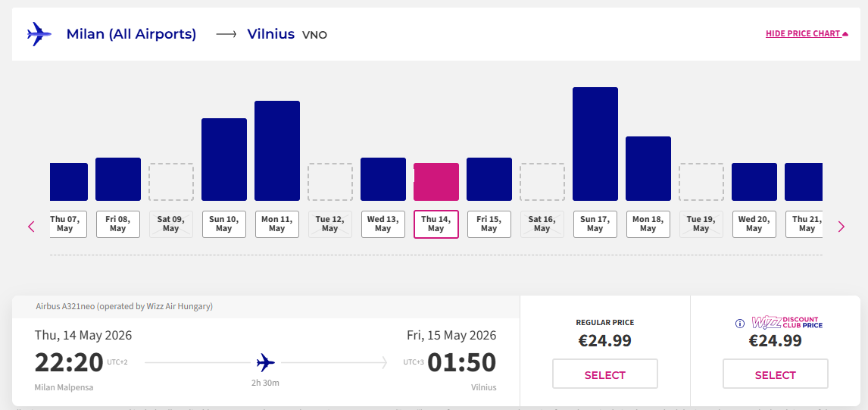Choose Fri 15, May date tab
Viewport: 868px width, 410px height.
489,224
